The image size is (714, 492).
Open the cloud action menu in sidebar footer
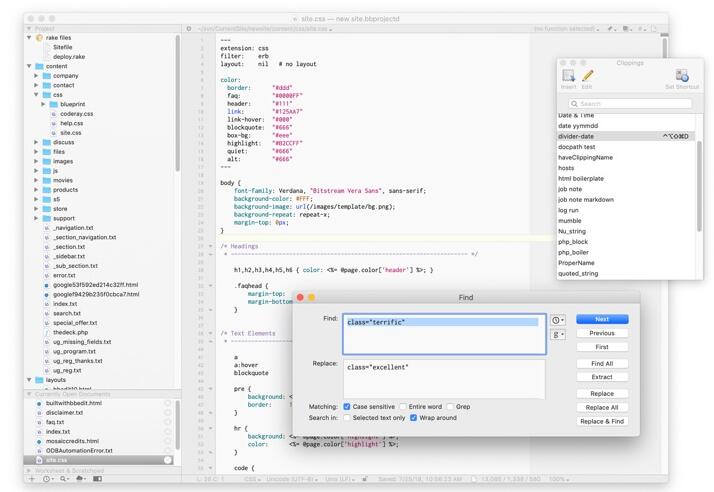click(x=81, y=479)
